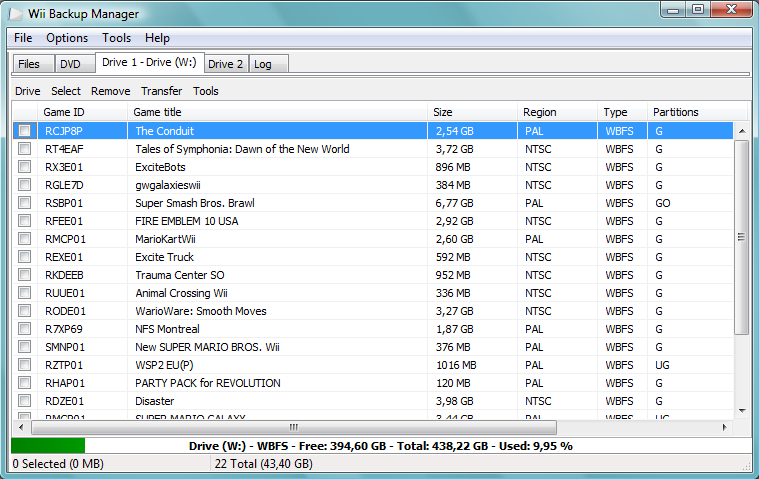The height and width of the screenshot is (479, 759).
Task: Check the New SUPER MARIO BROS. Wii checkbox
Action: tap(24, 346)
